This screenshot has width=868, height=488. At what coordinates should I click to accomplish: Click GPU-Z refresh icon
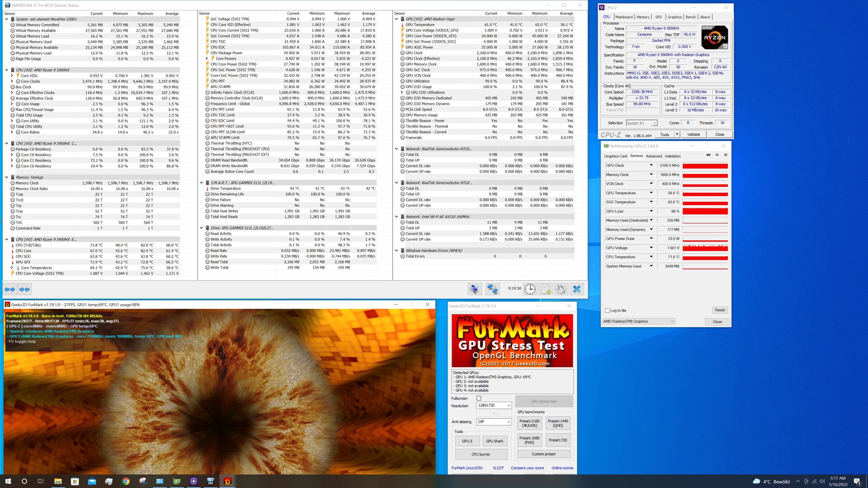pos(717,155)
